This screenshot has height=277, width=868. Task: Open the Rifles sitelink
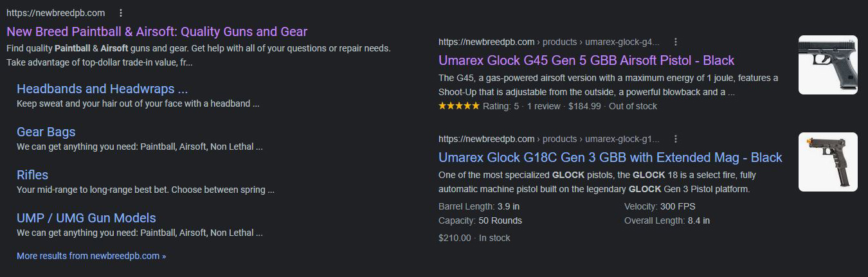(32, 175)
